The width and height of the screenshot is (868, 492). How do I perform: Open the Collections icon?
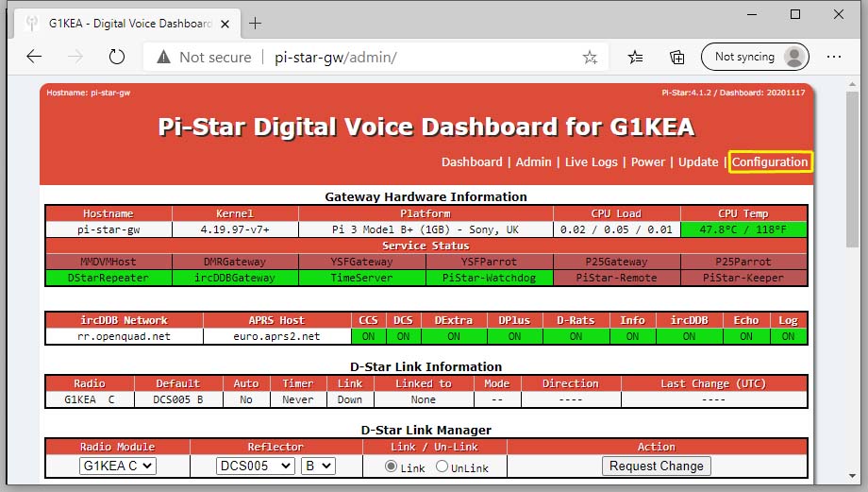pos(676,57)
